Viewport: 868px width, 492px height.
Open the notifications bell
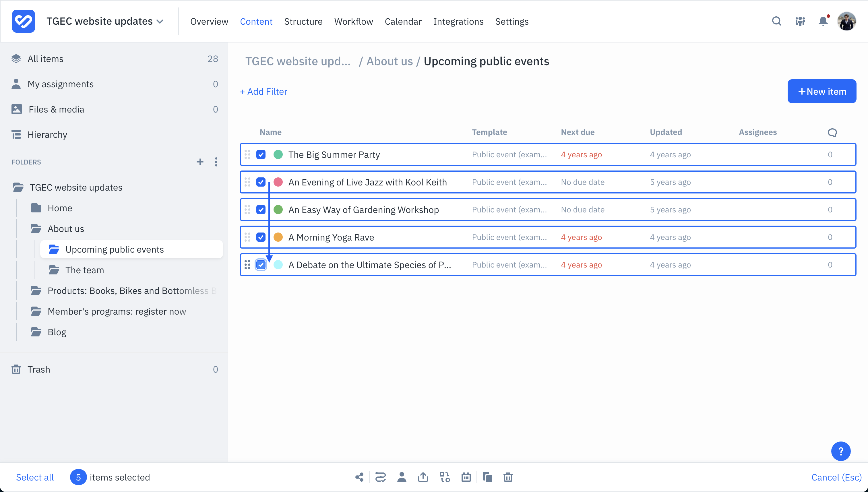tap(824, 21)
